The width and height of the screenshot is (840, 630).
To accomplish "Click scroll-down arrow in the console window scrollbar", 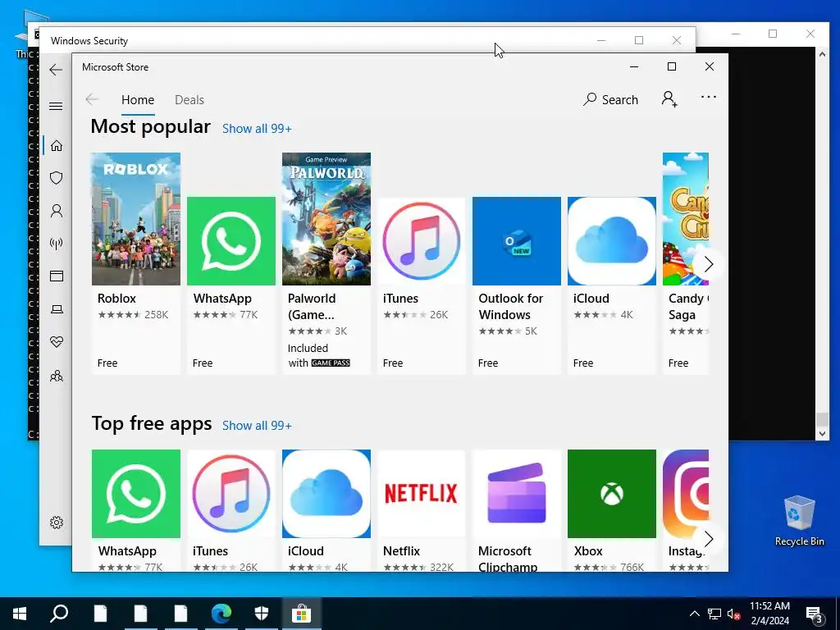I will click(822, 434).
